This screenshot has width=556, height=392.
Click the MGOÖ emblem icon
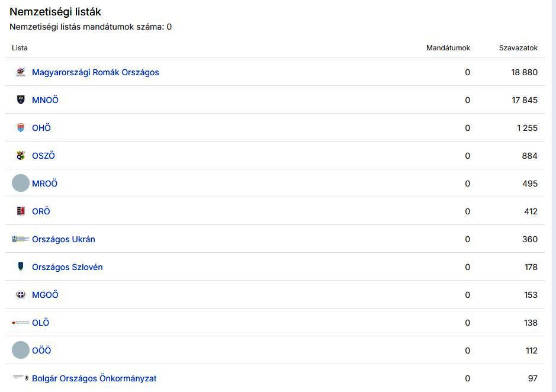tap(21, 295)
